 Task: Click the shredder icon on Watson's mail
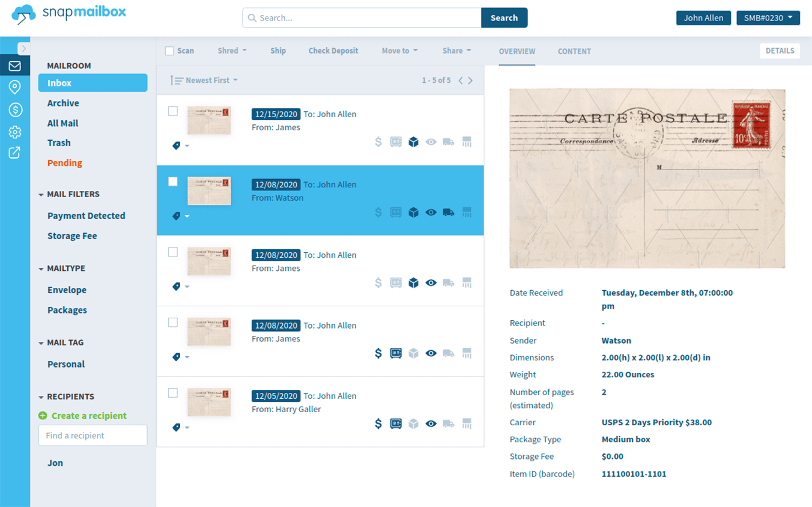click(467, 213)
